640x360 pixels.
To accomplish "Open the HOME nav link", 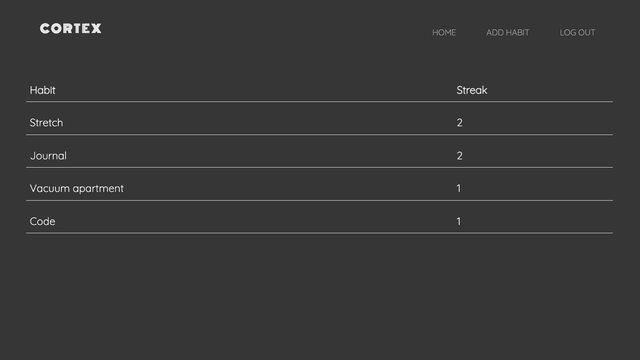I will 444,33.
